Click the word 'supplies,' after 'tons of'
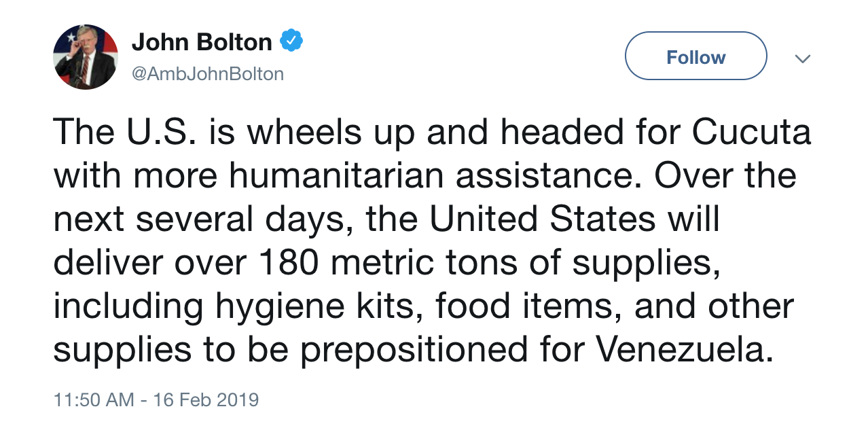 pos(645,263)
